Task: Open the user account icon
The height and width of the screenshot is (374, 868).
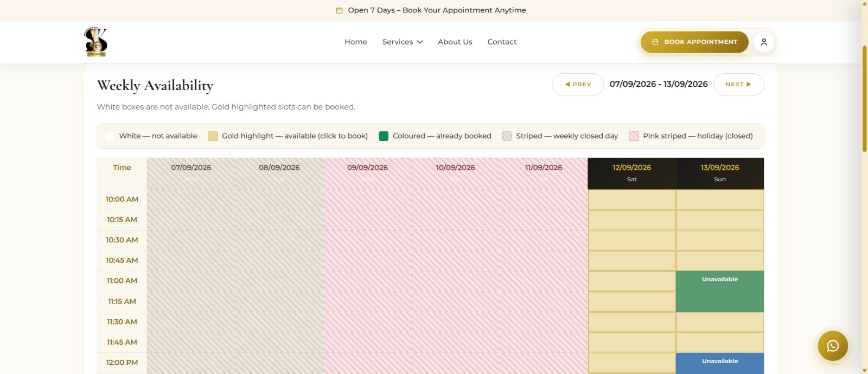Action: (764, 42)
